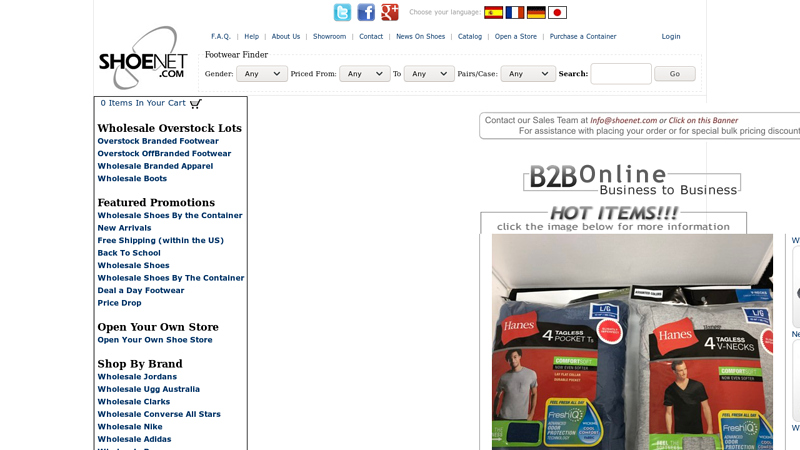
Task: Open Overstock OffBranded Footwear
Action: click(x=164, y=153)
